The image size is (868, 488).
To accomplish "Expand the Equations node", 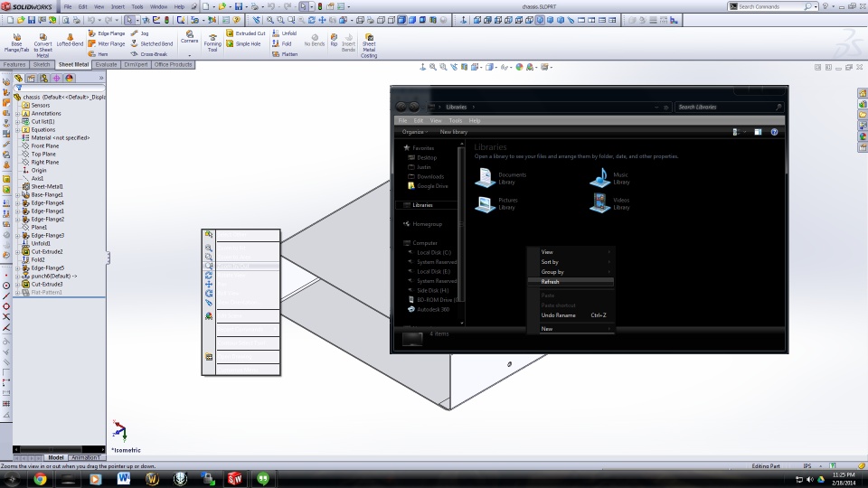I will coord(17,129).
